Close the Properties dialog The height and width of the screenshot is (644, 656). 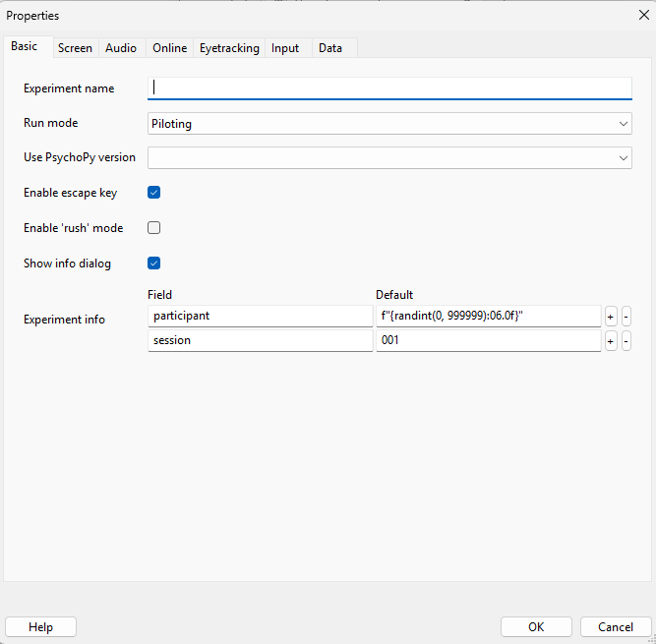point(644,15)
